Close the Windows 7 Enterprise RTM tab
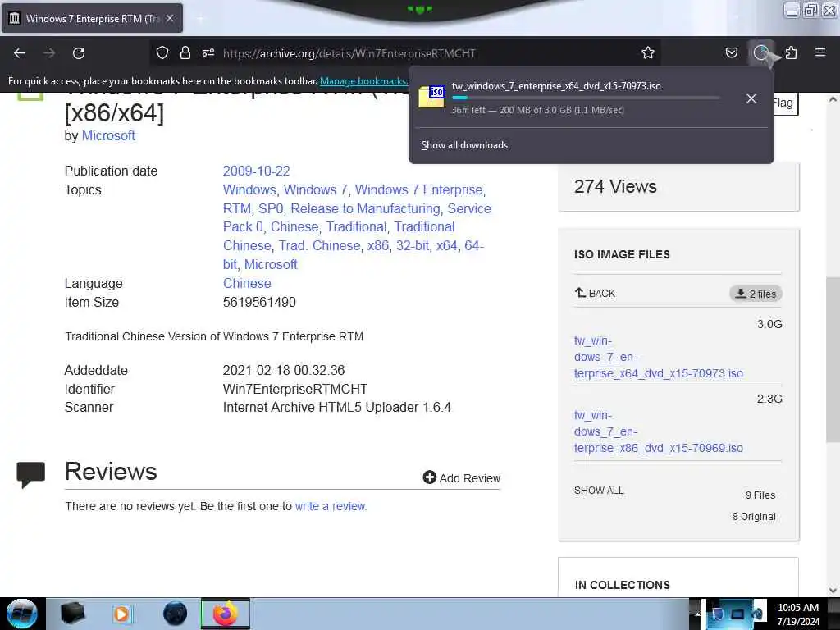The width and height of the screenshot is (840, 630). pos(170,18)
